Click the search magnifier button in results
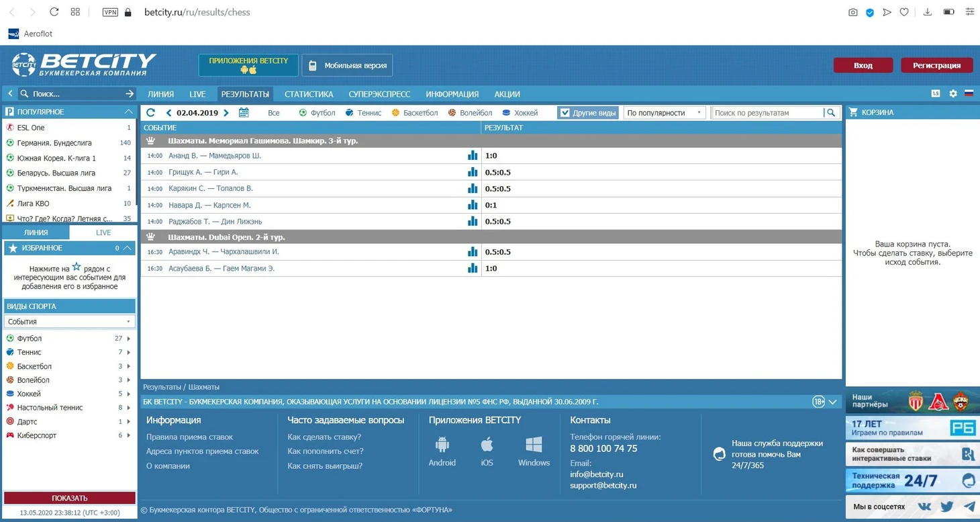This screenshot has width=980, height=522. click(831, 113)
